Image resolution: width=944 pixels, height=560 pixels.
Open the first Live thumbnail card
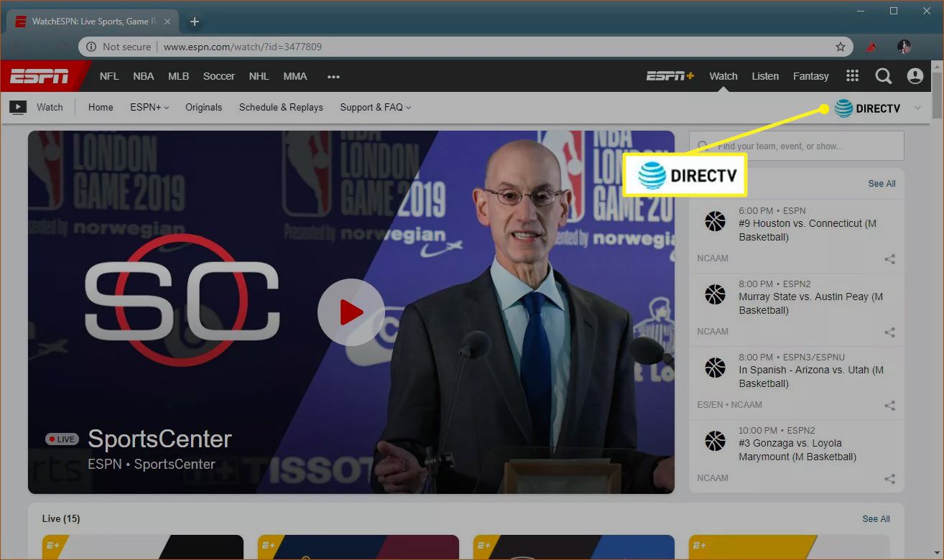click(143, 547)
